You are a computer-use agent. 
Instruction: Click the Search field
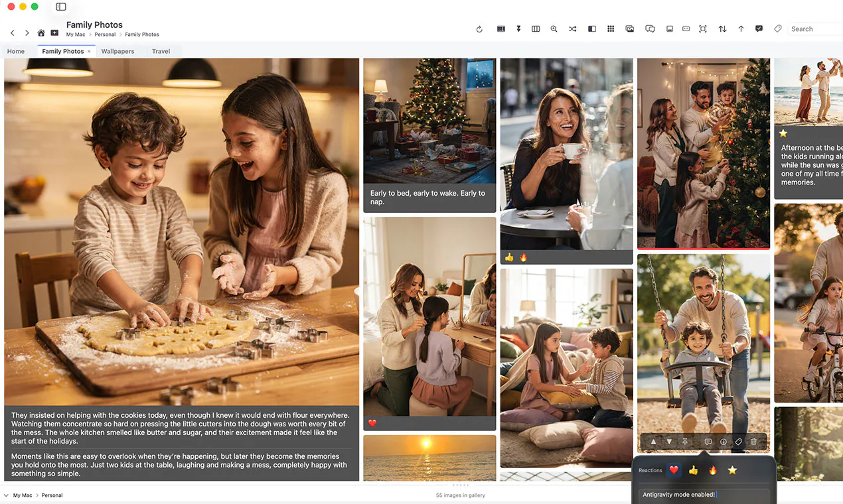[x=815, y=29]
